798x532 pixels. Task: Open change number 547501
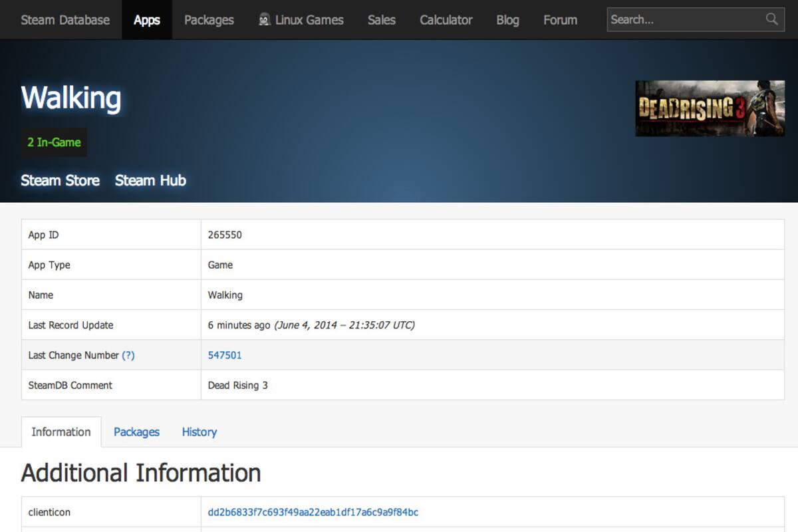[x=225, y=355]
